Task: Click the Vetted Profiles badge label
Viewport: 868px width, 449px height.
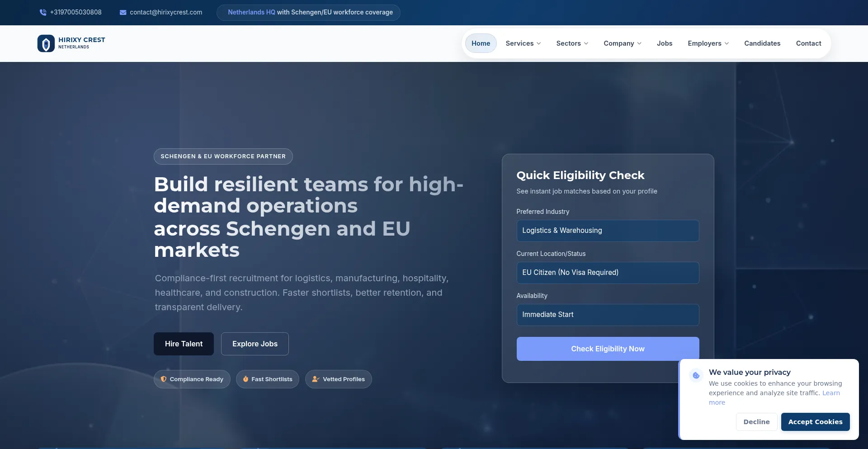Action: pos(344,379)
